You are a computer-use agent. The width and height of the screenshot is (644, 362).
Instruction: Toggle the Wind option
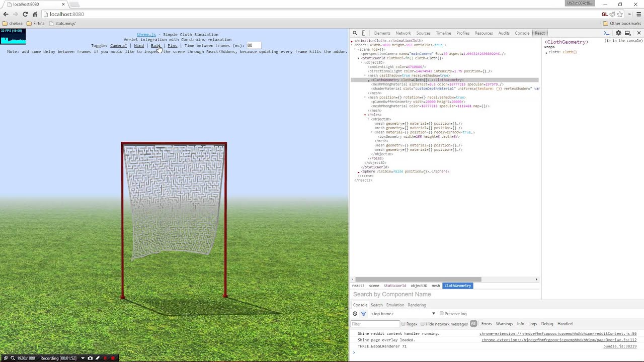point(139,46)
